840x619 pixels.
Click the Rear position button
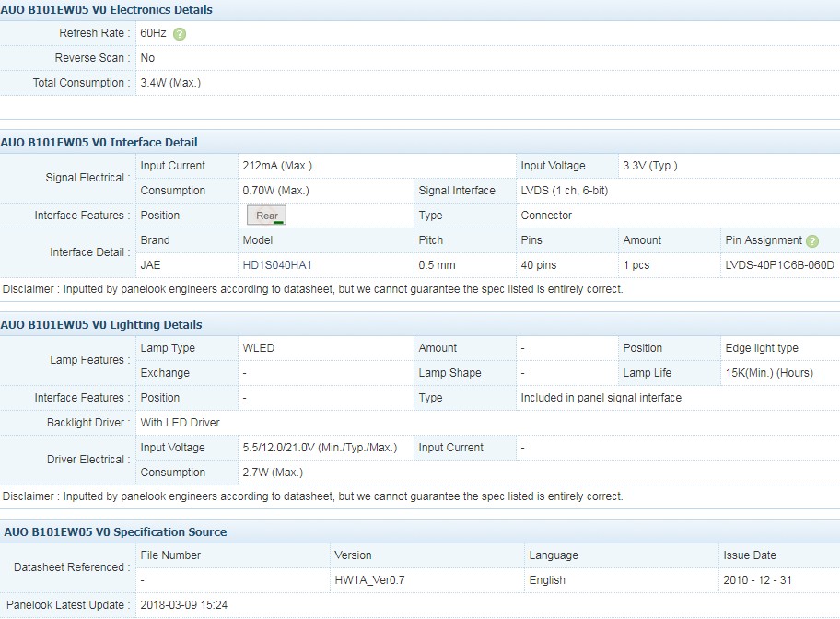tap(267, 216)
